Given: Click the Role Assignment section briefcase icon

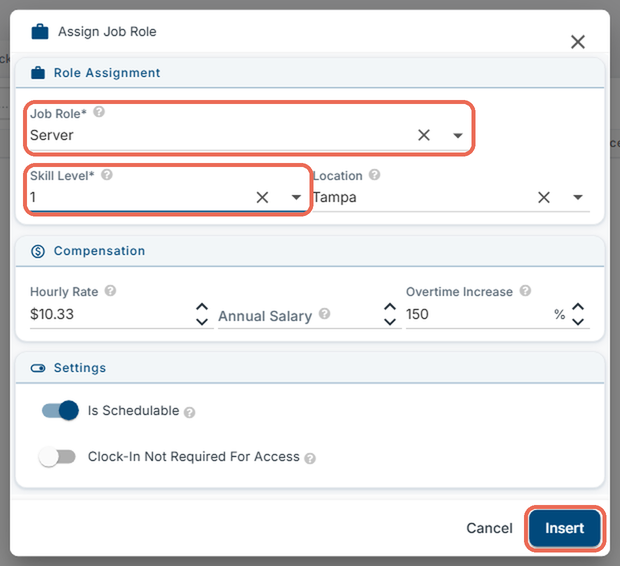Looking at the screenshot, I should [38, 73].
